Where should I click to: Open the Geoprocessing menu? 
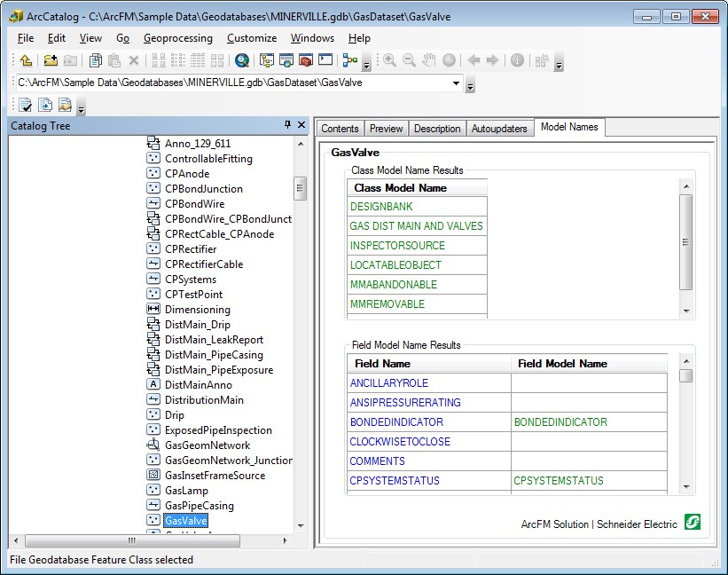point(178,38)
